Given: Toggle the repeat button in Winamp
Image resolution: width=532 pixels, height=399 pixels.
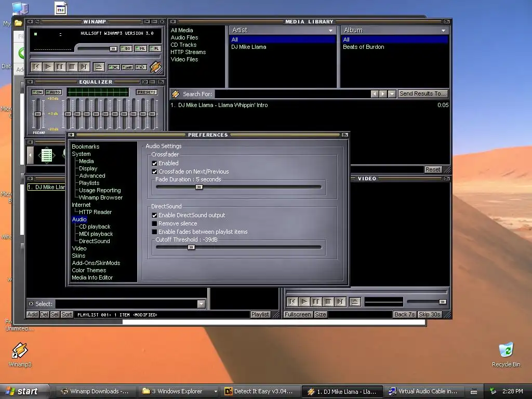Looking at the screenshot, I should coord(141,67).
